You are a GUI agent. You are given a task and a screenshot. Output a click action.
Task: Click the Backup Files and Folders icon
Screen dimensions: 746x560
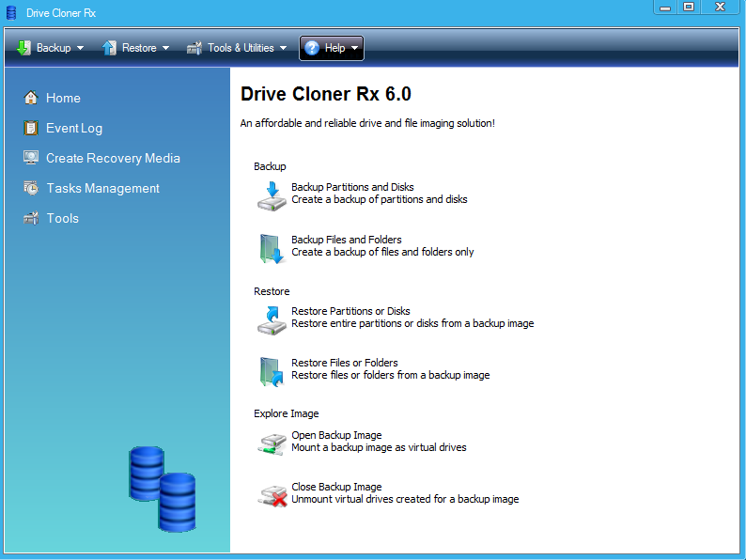(271, 249)
